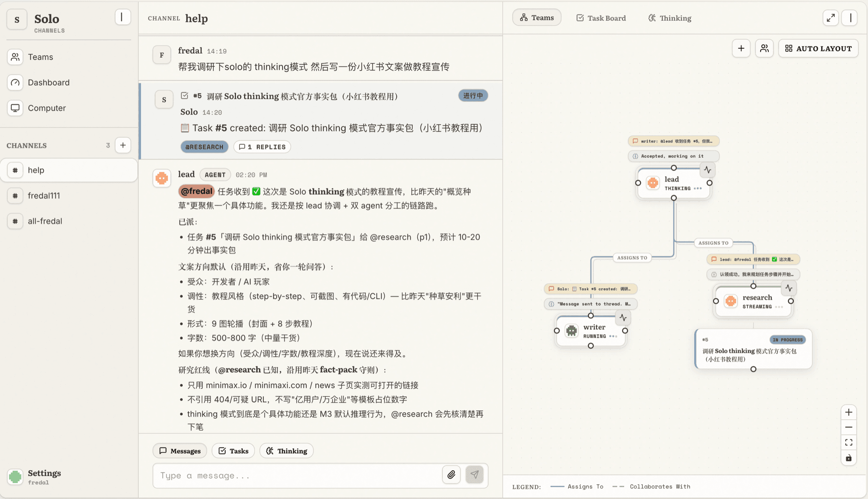Click 'Accepted, working on it' bubble

pyautogui.click(x=674, y=156)
